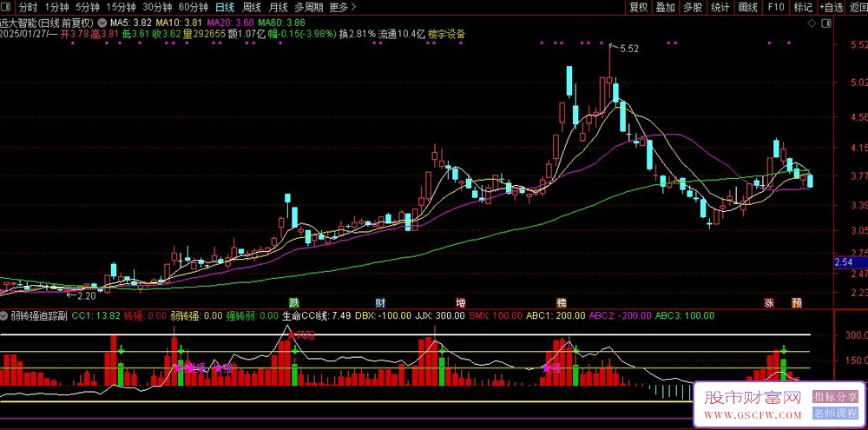Click the 跌 event marker

click(294, 302)
